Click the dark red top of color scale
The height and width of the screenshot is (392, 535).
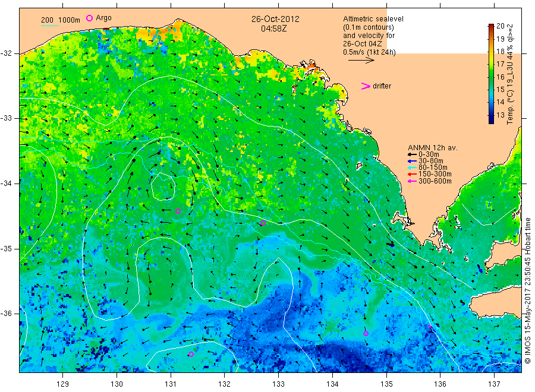492,26
